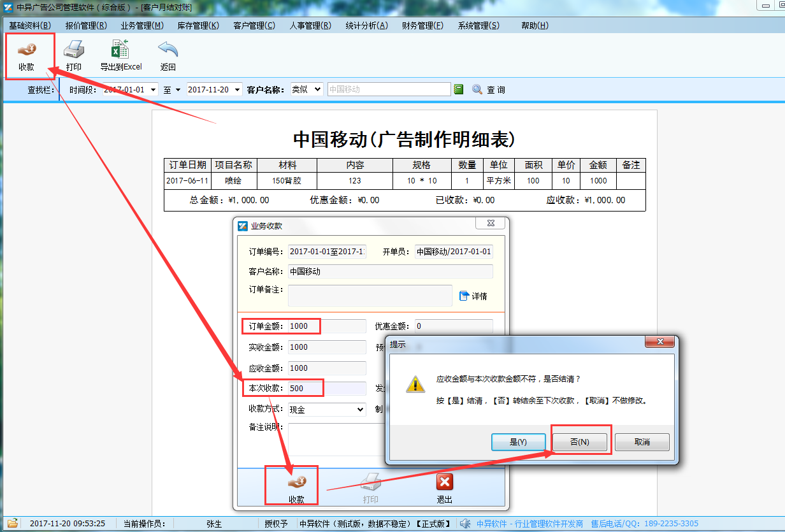
Task: Open 系统管理(S) menu
Action: (x=479, y=25)
